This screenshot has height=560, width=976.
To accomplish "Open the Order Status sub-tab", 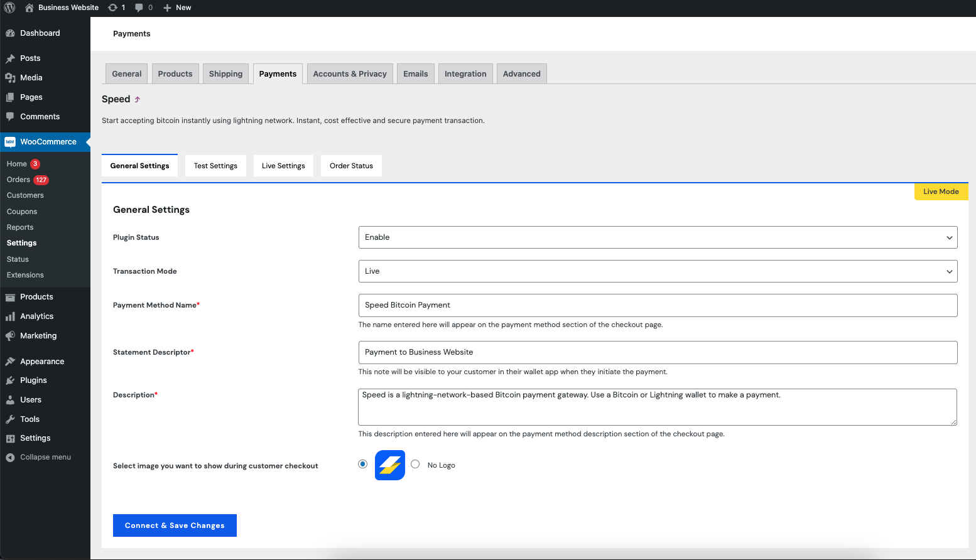I will tap(351, 166).
